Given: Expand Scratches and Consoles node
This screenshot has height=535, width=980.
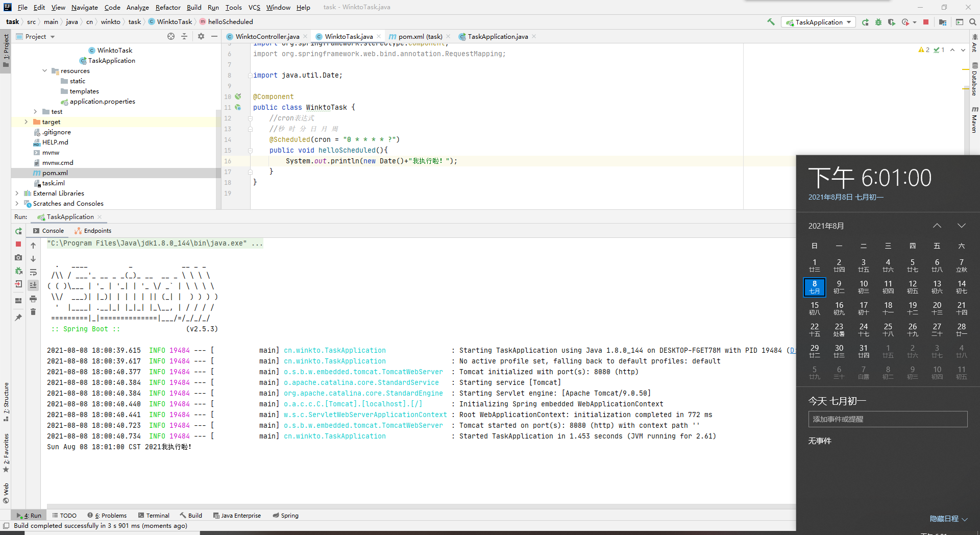Looking at the screenshot, I should point(17,204).
